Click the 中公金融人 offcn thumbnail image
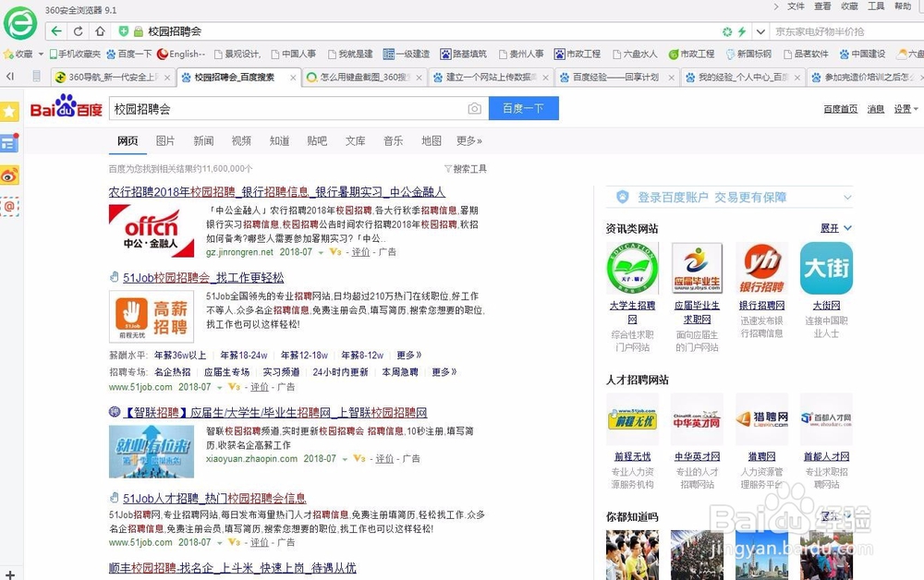 point(151,228)
